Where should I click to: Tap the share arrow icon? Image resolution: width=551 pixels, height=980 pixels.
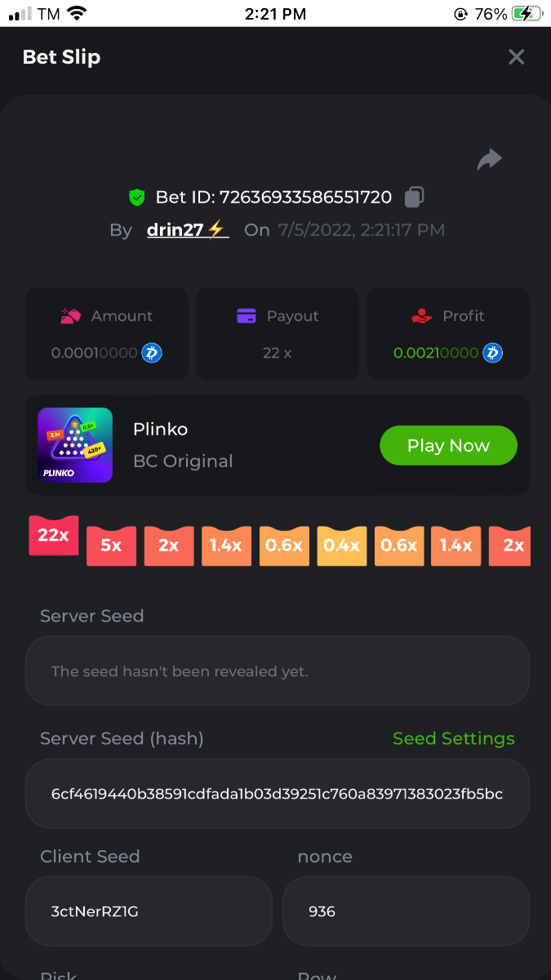click(489, 159)
